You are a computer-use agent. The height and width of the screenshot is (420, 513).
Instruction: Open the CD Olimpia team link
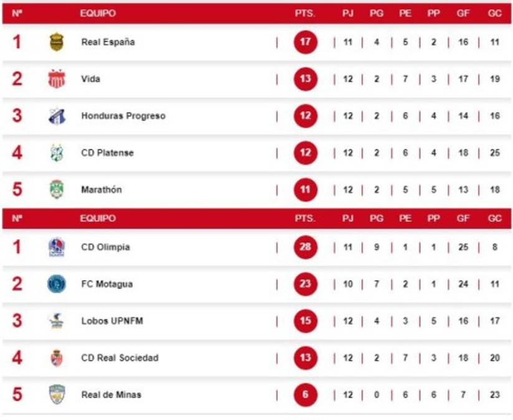[x=106, y=247]
